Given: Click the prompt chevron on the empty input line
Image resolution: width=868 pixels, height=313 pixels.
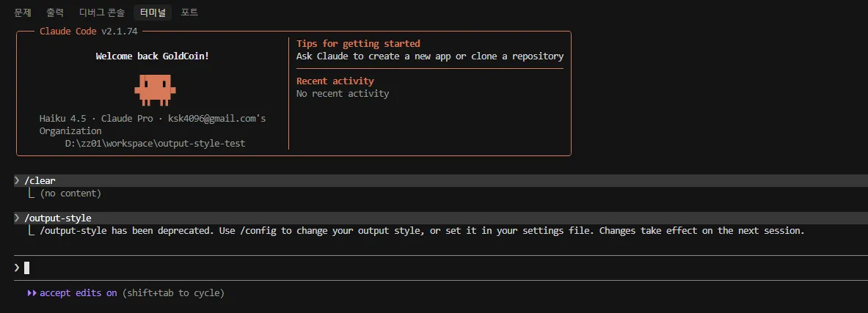Looking at the screenshot, I should [17, 268].
